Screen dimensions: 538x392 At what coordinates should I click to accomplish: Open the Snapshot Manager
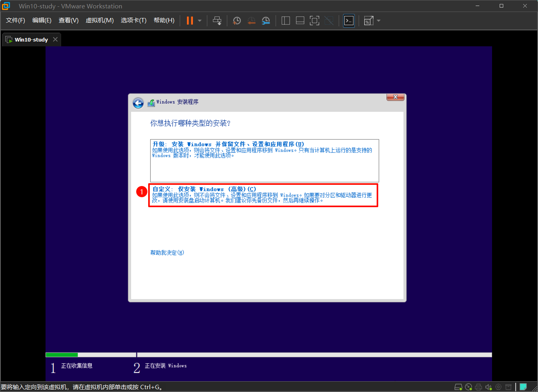265,20
